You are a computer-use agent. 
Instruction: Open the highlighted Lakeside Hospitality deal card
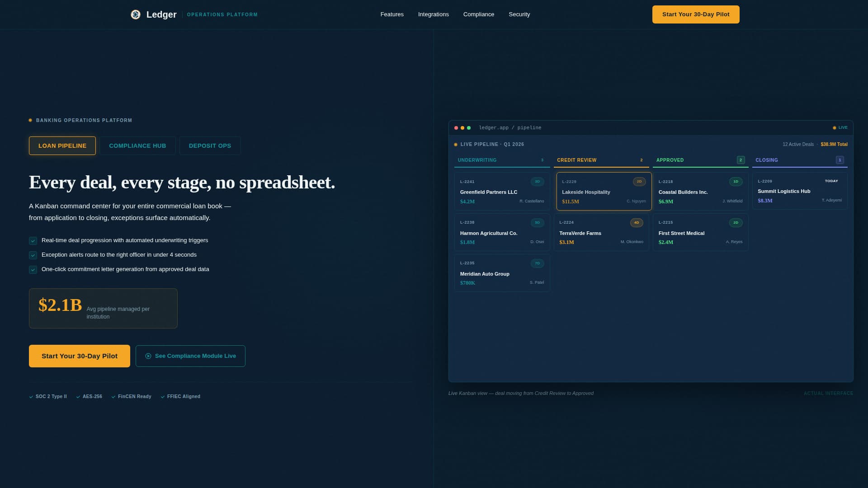[x=604, y=191]
